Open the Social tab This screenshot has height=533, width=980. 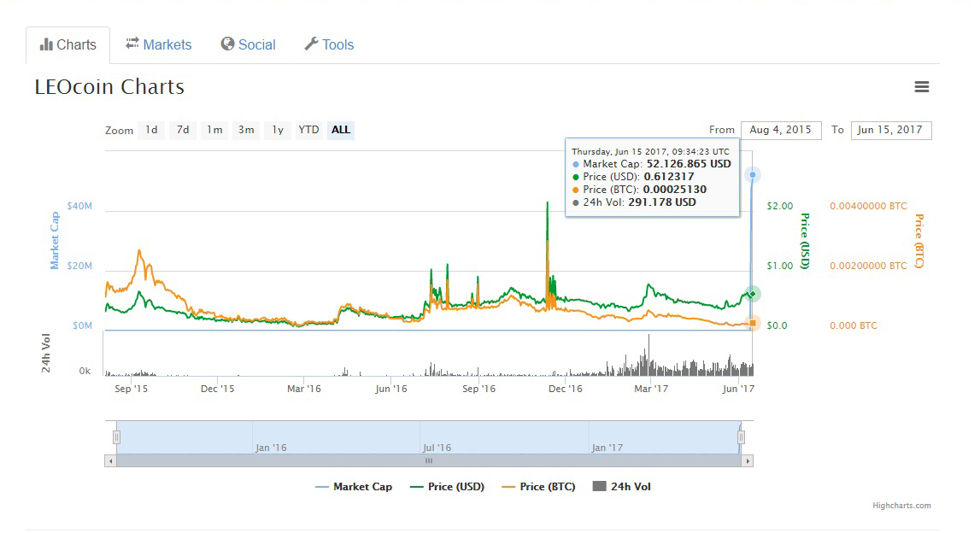(x=248, y=45)
